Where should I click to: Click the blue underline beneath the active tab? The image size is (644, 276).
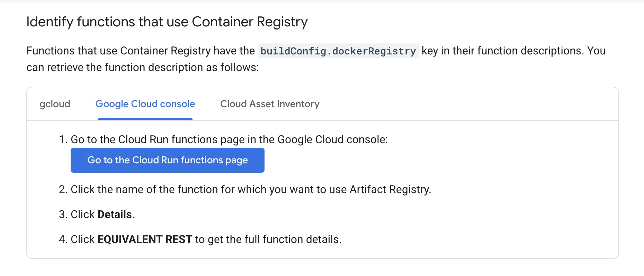145,119
